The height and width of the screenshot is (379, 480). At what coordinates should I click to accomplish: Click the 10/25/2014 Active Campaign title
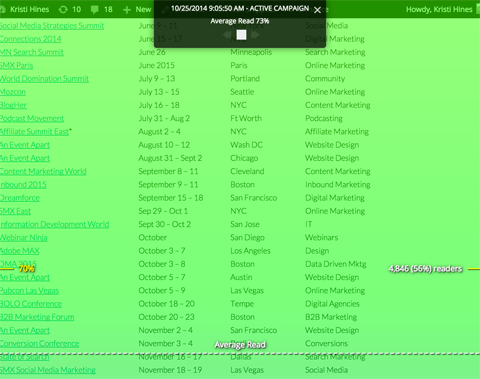240,9
